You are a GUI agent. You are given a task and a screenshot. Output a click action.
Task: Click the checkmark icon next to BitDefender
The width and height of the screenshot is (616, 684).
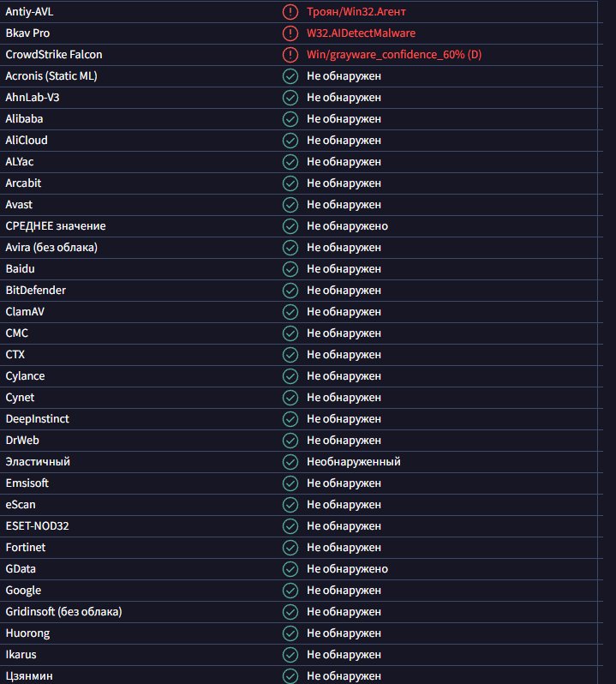(x=290, y=291)
